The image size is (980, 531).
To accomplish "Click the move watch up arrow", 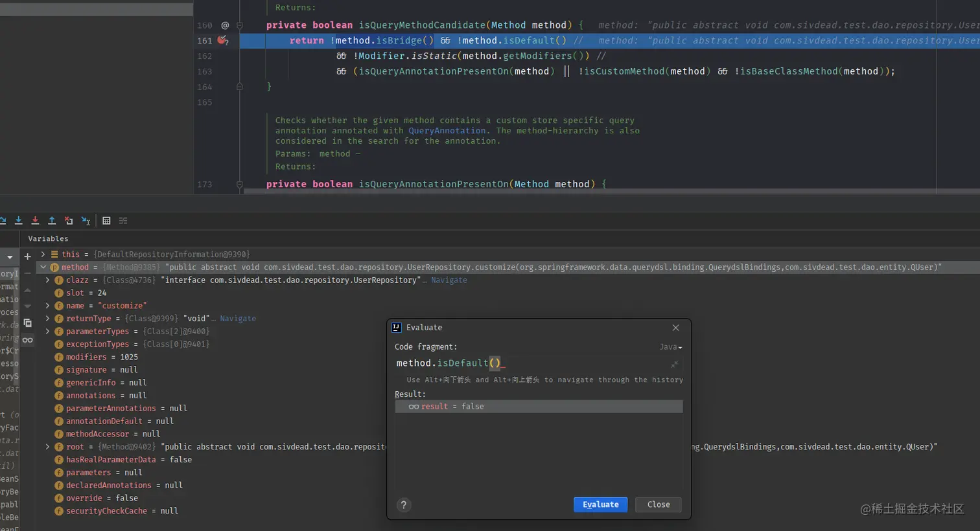I will tap(27, 290).
